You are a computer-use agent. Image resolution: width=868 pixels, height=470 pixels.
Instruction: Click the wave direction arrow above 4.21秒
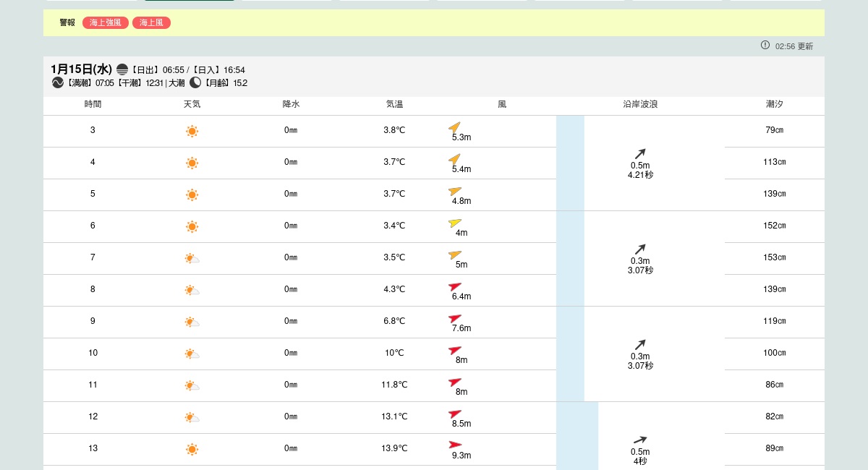(640, 153)
